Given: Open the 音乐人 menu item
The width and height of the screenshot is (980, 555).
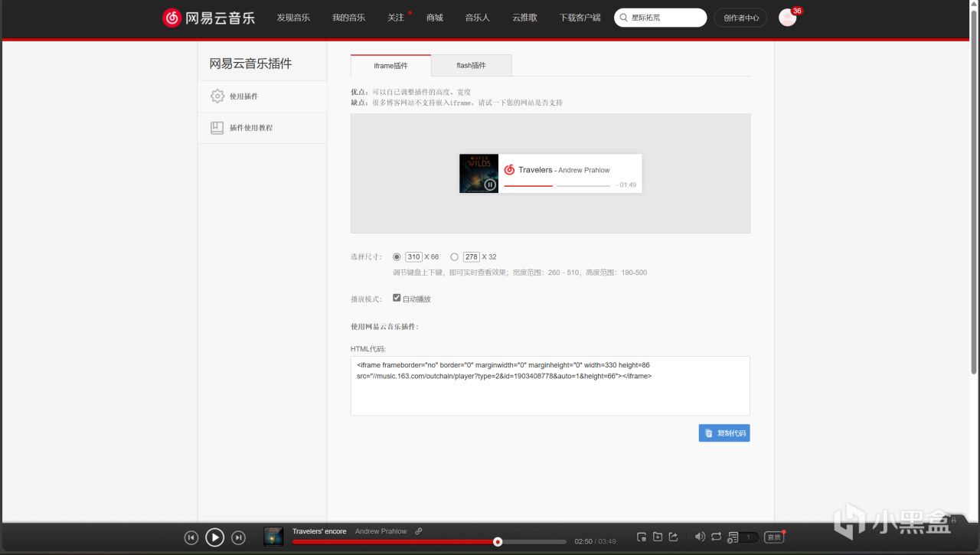Looking at the screenshot, I should pos(477,18).
